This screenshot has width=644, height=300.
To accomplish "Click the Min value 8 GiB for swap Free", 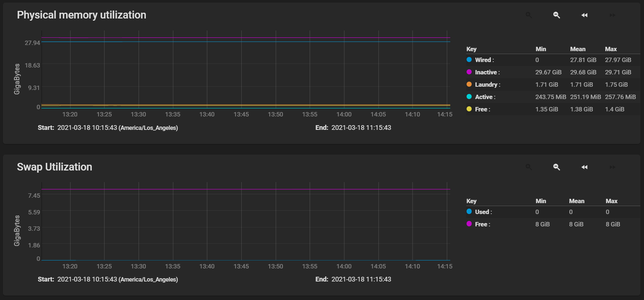I will (x=542, y=224).
